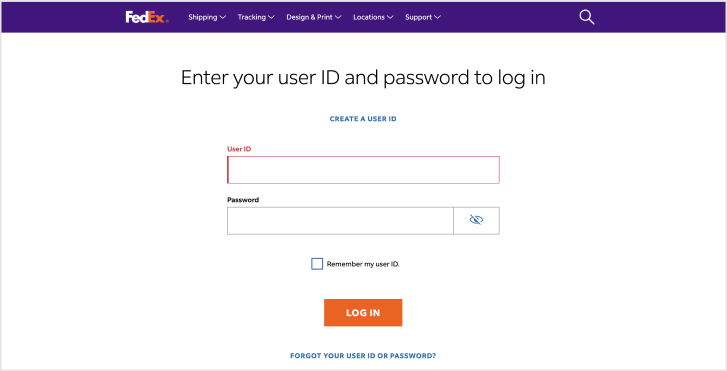Expand the Design & Print chevron
The image size is (727, 371).
[338, 17]
